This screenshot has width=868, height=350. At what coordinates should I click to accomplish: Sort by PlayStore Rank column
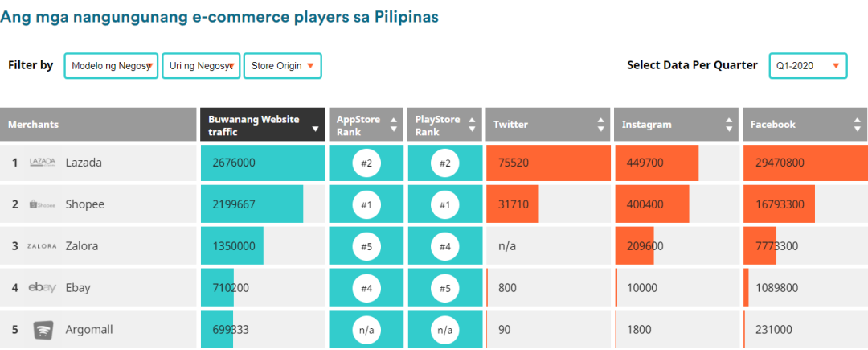point(445,125)
